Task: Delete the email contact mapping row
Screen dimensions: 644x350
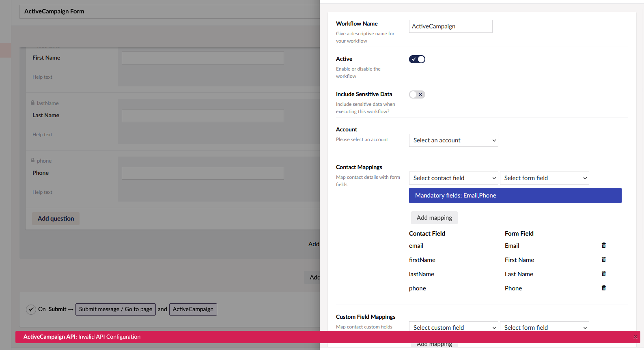Action: pos(604,245)
